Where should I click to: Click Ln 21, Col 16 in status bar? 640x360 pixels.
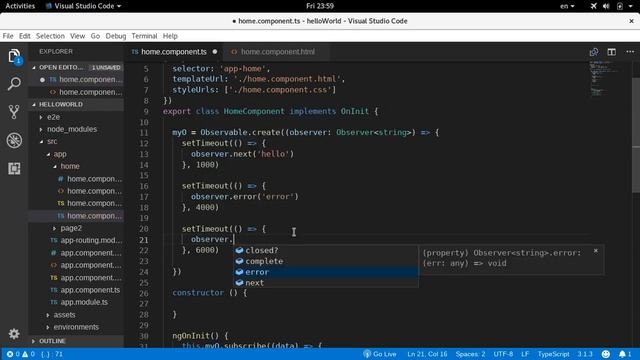pyautogui.click(x=427, y=354)
